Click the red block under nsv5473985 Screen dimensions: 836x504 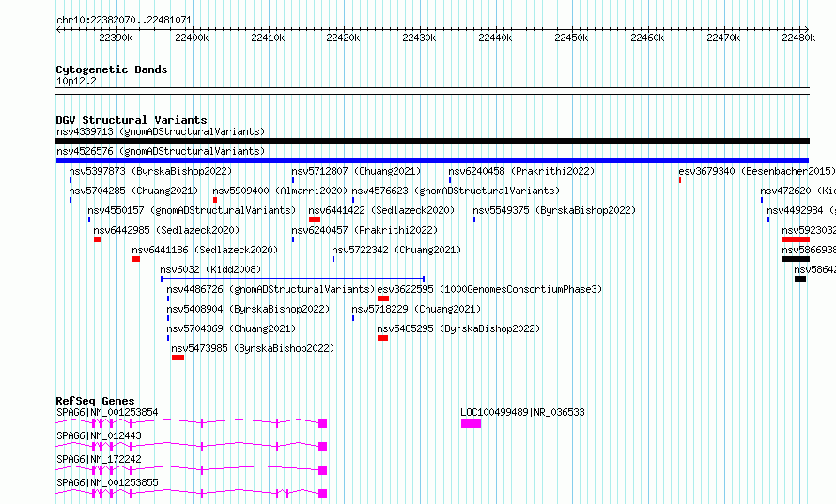click(178, 358)
